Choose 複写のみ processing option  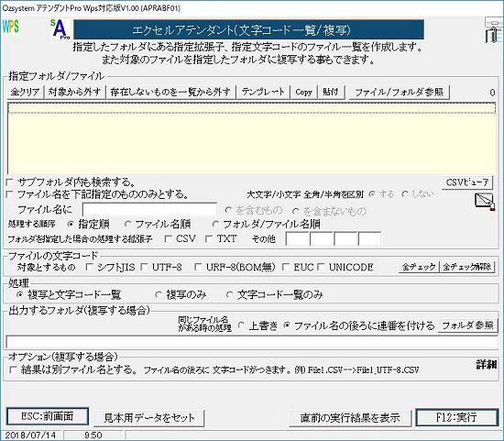[159, 294]
